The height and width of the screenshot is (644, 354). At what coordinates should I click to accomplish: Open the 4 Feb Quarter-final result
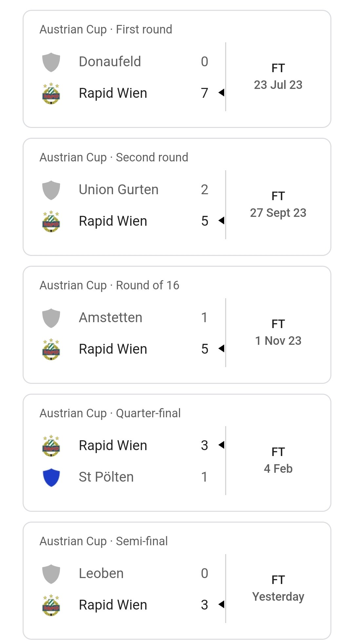pos(278,468)
